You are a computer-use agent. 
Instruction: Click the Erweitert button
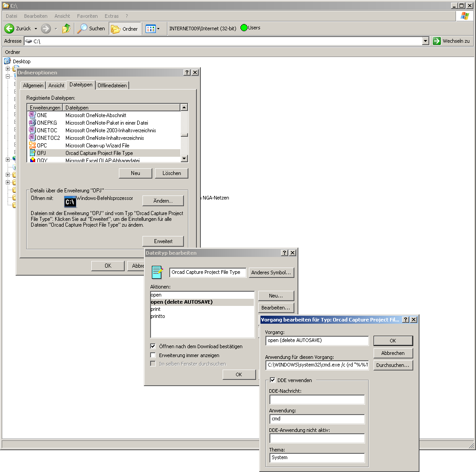pyautogui.click(x=163, y=241)
